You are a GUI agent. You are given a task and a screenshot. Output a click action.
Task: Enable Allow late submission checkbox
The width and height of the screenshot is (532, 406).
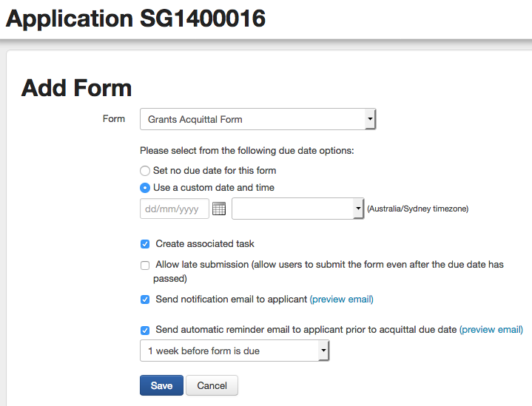pos(145,265)
